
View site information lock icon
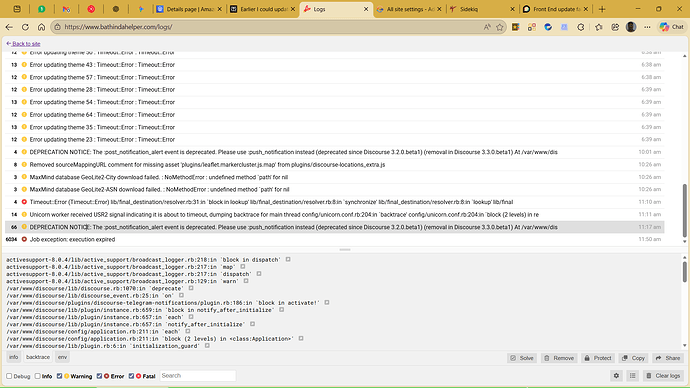(58, 27)
